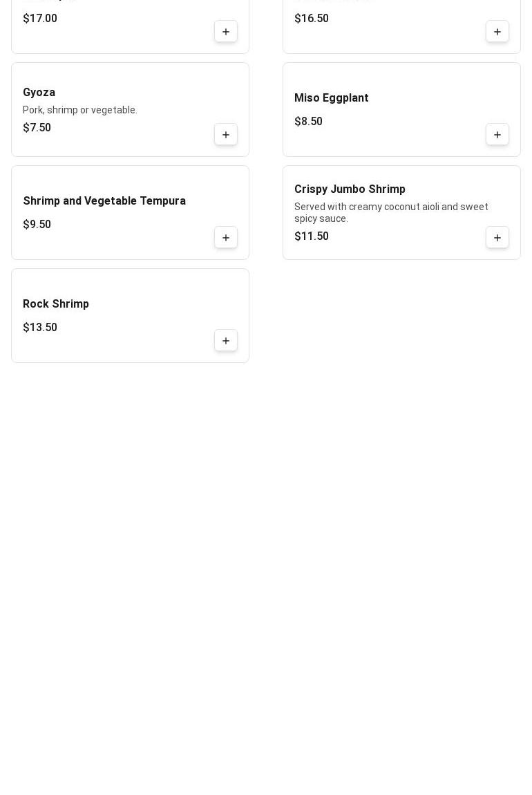Open Shrimp and Vegetable Tempura details
The image size is (532, 795).
tap(104, 201)
